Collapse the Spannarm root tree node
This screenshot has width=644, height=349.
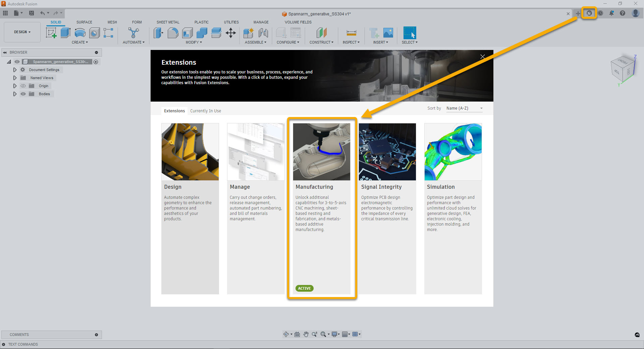(9, 62)
